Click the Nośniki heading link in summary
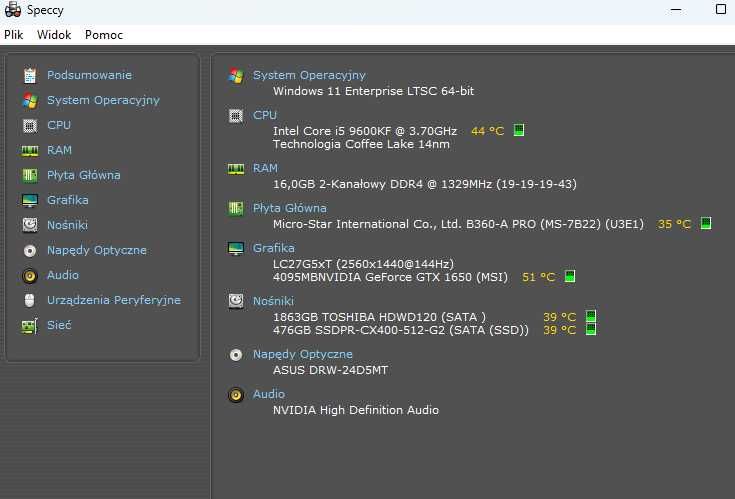 tap(273, 301)
